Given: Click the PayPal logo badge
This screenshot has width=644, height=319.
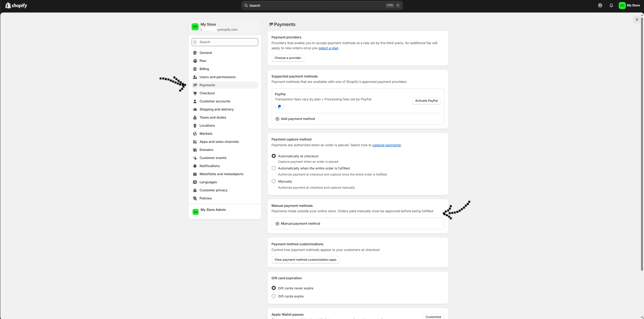Looking at the screenshot, I should [279, 107].
